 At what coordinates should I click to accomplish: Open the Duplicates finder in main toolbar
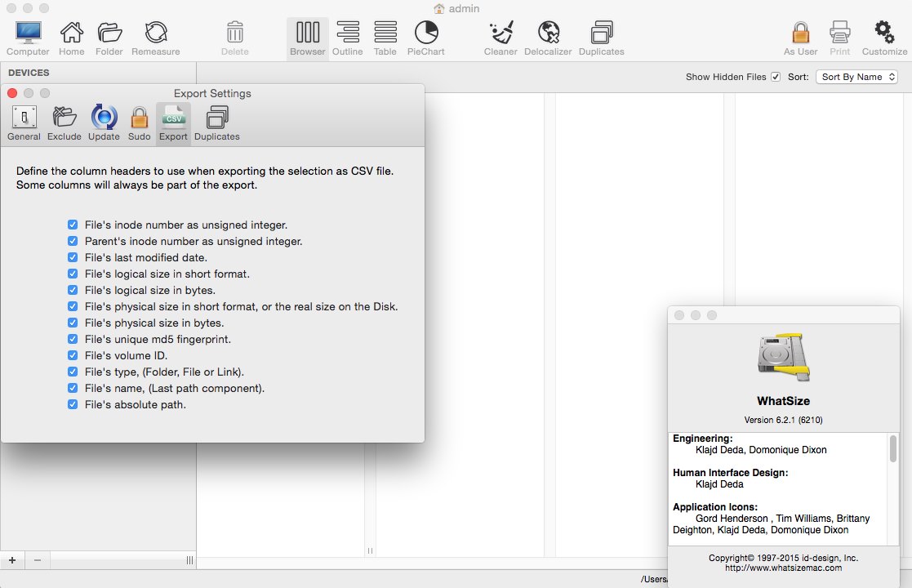[601, 38]
